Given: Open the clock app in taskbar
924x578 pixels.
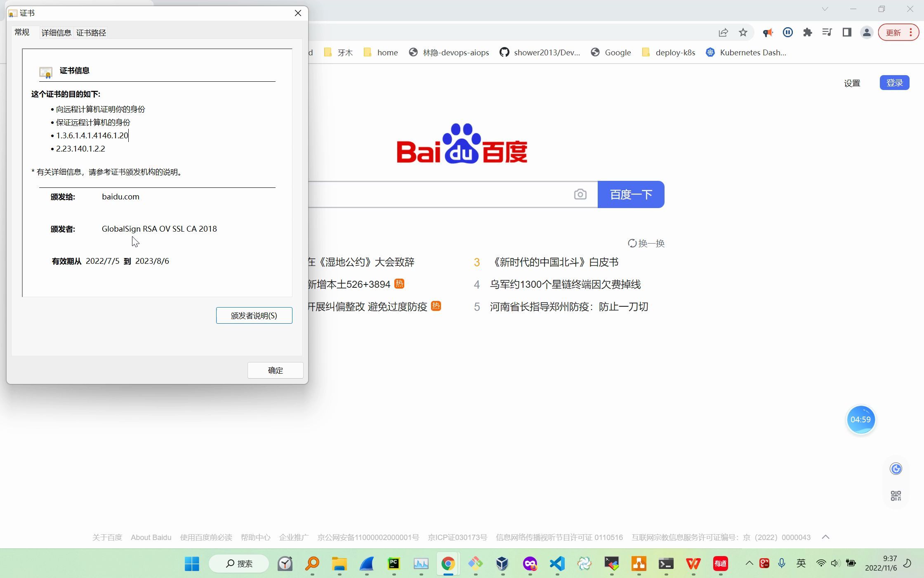Looking at the screenshot, I should coord(285,564).
